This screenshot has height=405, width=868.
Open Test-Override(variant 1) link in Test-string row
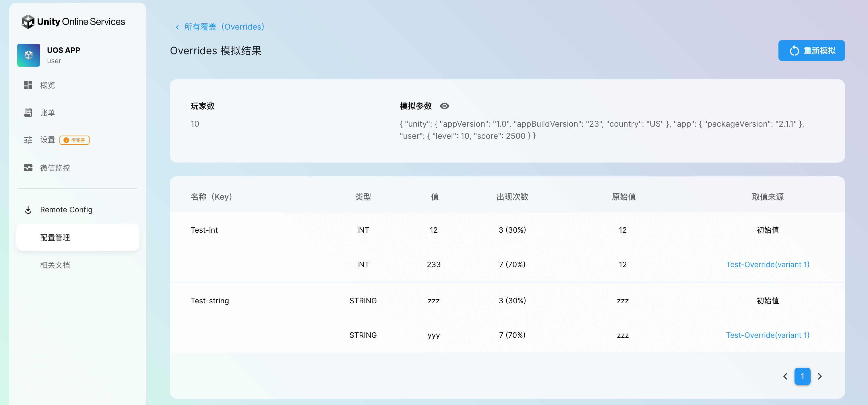tap(767, 335)
